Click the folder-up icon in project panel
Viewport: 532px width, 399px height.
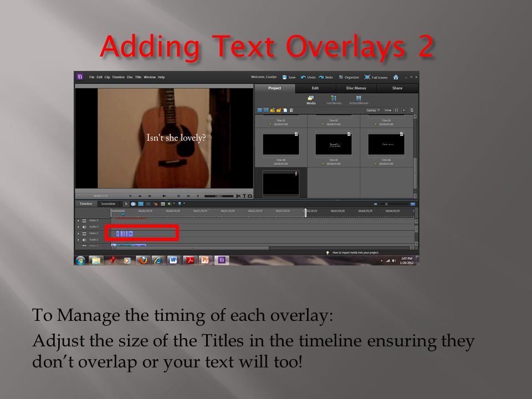click(273, 110)
